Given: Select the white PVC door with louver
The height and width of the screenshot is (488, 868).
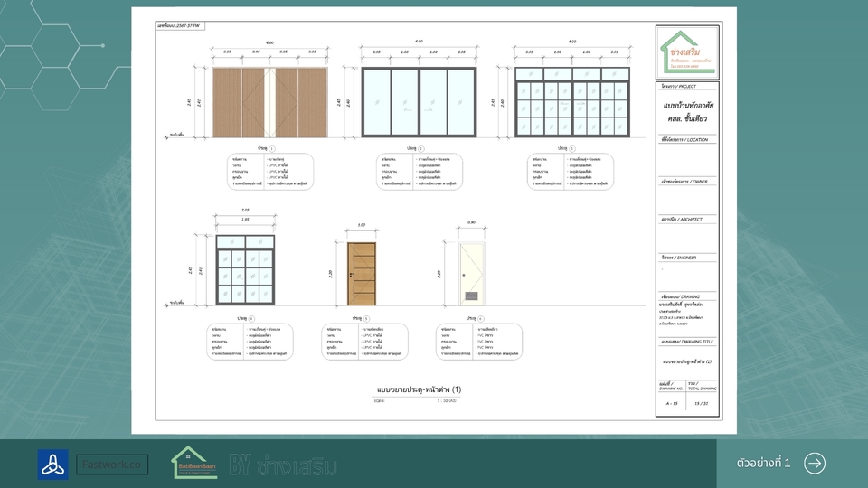Looking at the screenshot, I should (x=468, y=271).
